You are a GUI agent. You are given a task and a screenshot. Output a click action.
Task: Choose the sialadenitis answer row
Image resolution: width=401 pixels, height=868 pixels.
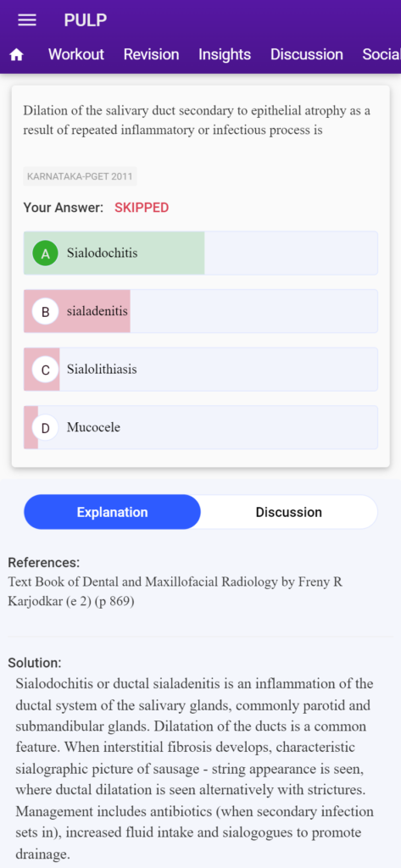tap(200, 311)
